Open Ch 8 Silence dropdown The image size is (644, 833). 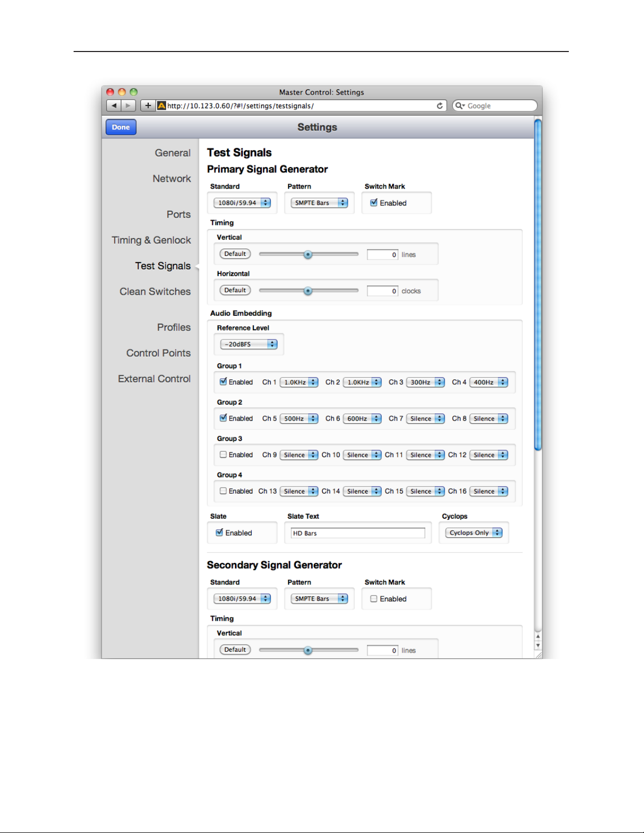click(x=489, y=418)
